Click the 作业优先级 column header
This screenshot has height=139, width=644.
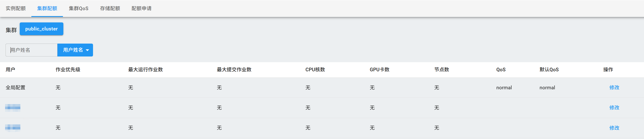click(x=68, y=69)
